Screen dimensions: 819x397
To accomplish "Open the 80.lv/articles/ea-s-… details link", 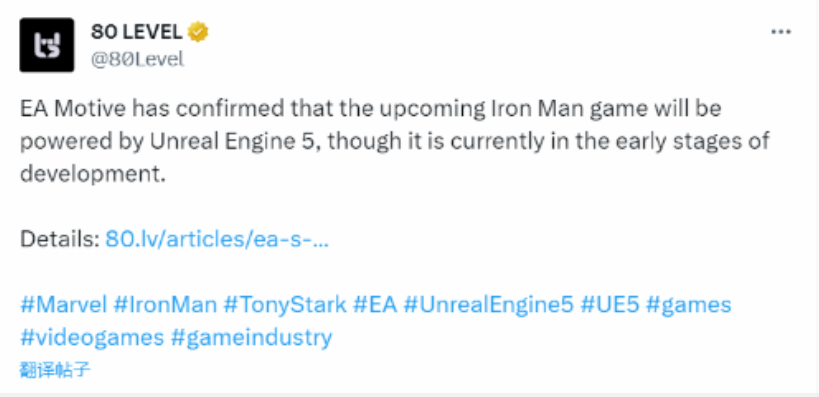I will click(217, 240).
